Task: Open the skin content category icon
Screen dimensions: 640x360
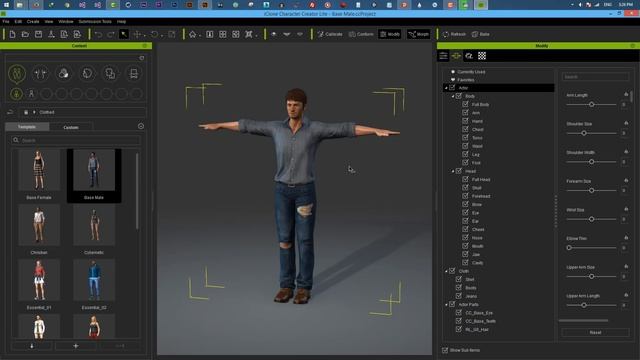Action: click(x=63, y=73)
